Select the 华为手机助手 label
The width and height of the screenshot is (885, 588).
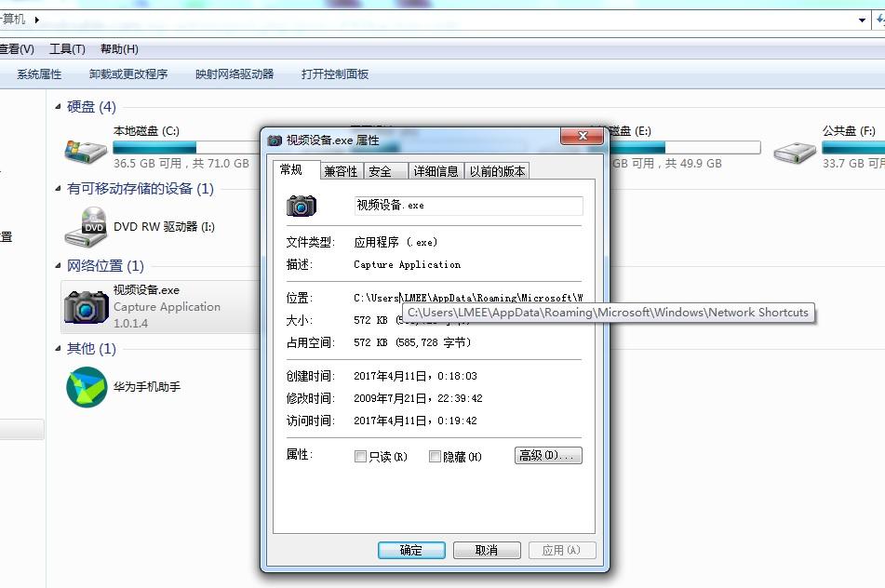pyautogui.click(x=147, y=387)
